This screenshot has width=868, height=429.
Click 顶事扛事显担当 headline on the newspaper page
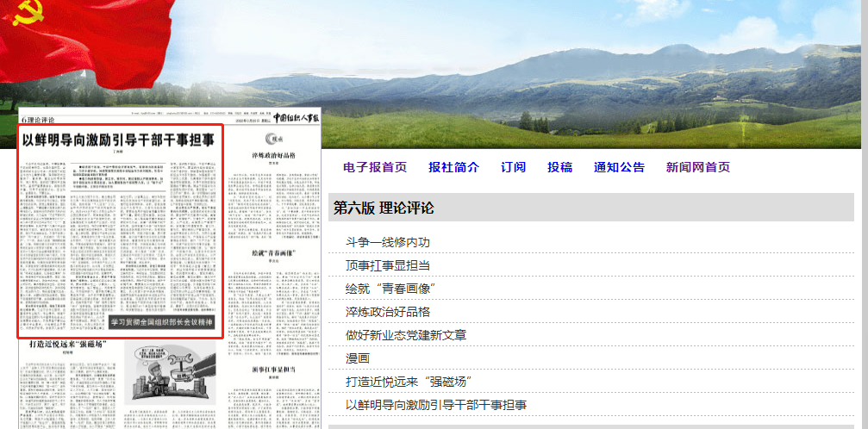pos(273,369)
